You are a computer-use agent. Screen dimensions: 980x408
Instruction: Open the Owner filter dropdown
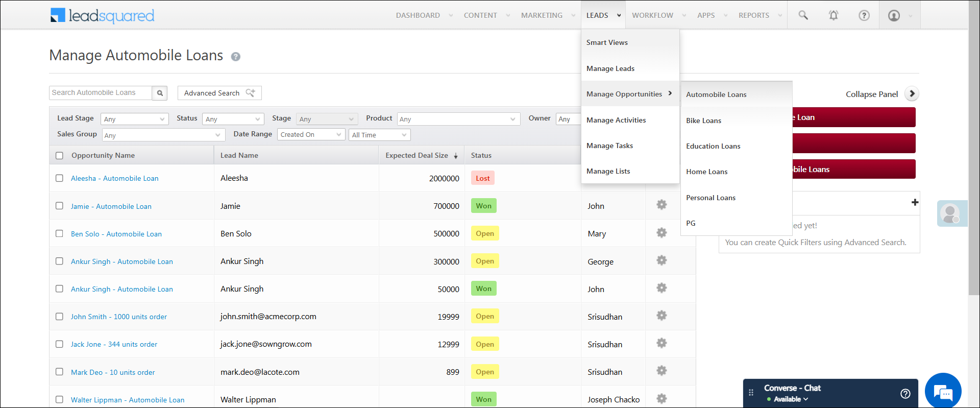coord(569,119)
